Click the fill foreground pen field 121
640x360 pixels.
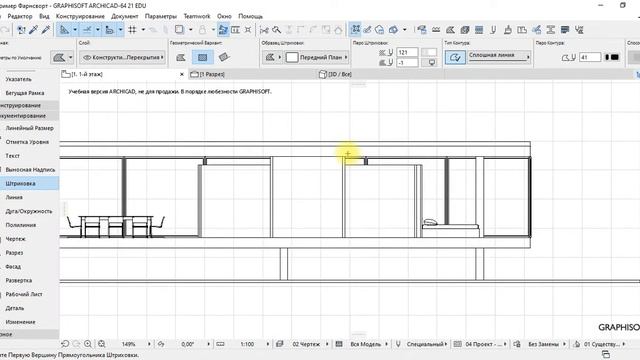tap(407, 52)
